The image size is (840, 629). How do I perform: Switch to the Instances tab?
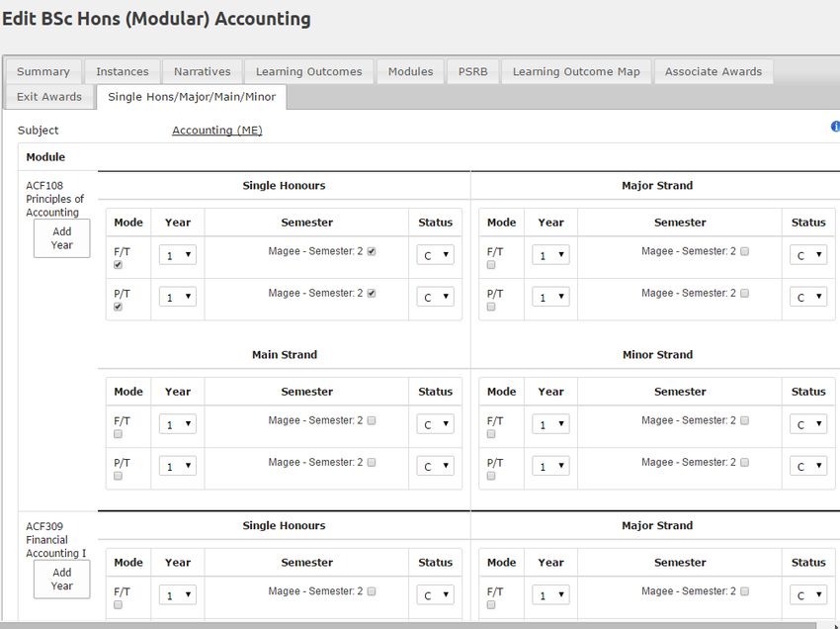coord(123,71)
